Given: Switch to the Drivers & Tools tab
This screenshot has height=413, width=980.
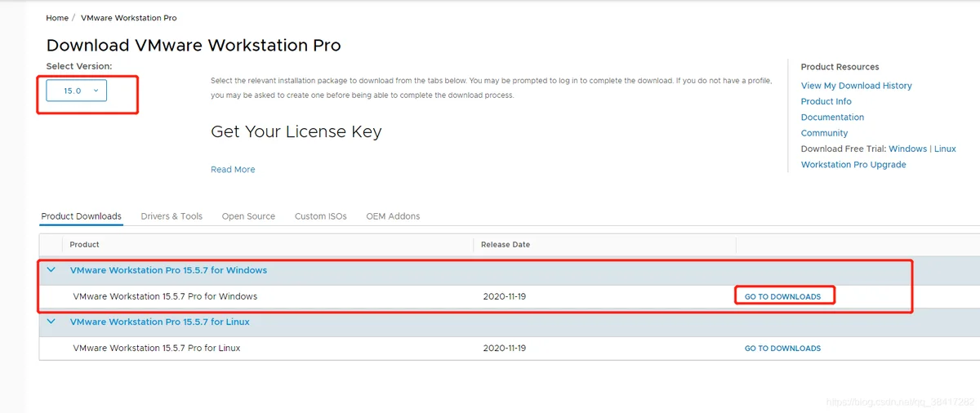Looking at the screenshot, I should [171, 216].
